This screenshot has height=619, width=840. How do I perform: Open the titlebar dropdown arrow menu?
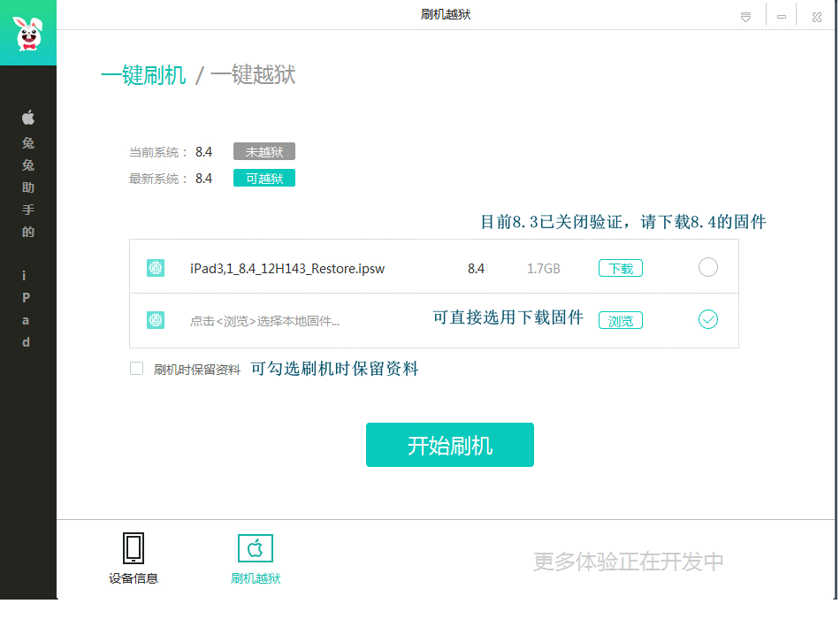(745, 14)
